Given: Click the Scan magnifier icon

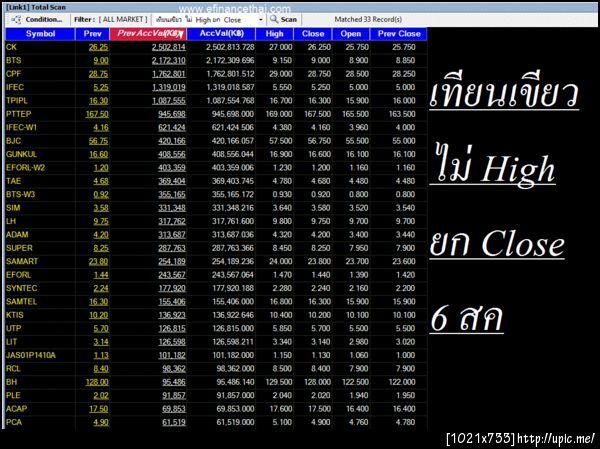Looking at the screenshot, I should tap(274, 19).
